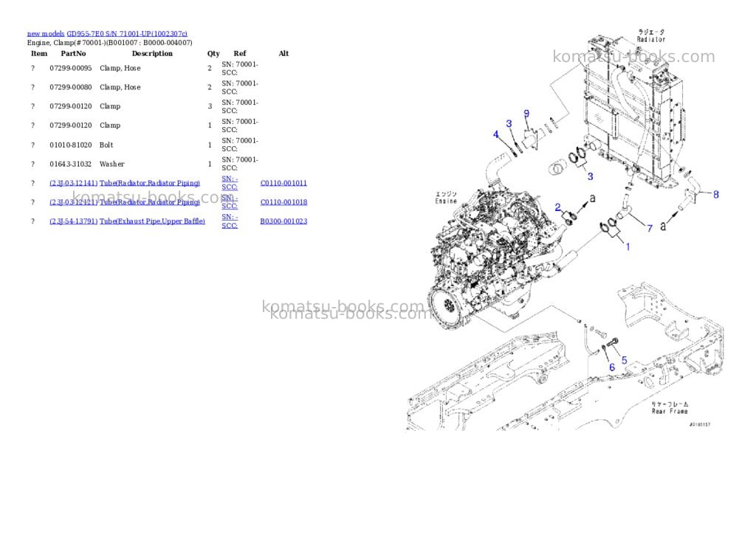Click callout 3 beside callout 4
The image size is (756, 535).
coord(509,123)
